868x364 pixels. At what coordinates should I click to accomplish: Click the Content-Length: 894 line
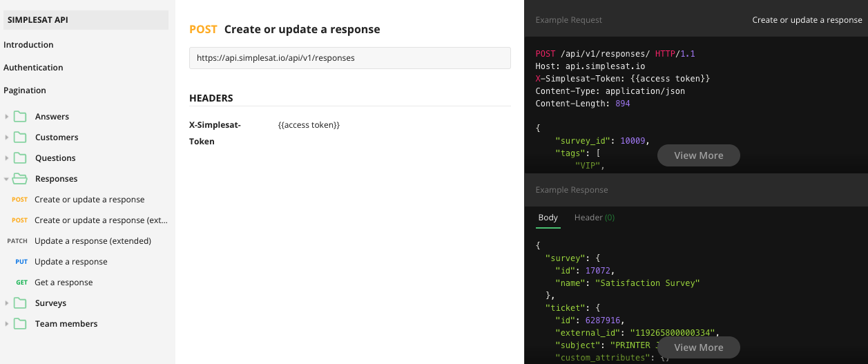[583, 104]
